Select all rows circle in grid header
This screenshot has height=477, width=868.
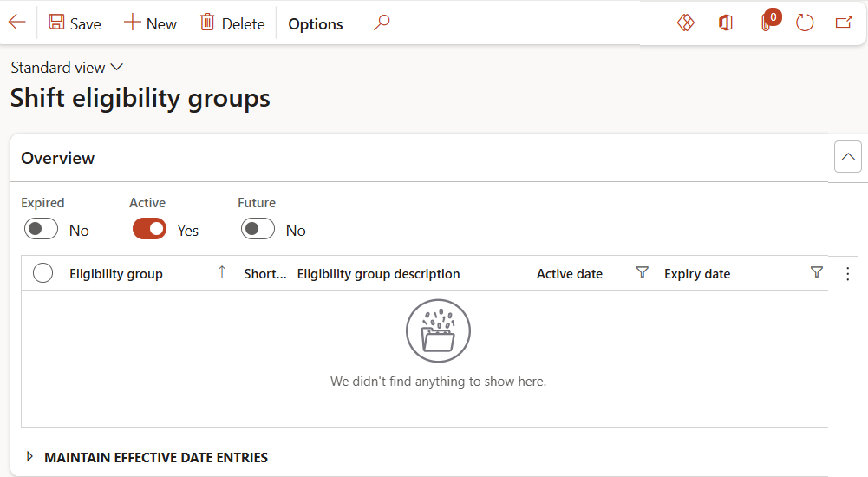pyautogui.click(x=42, y=273)
